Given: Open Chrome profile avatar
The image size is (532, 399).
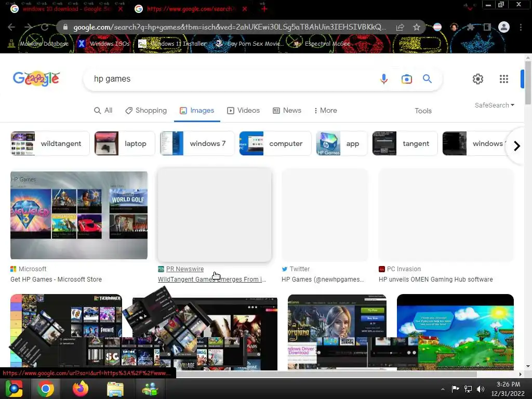Looking at the screenshot, I should coord(504,27).
